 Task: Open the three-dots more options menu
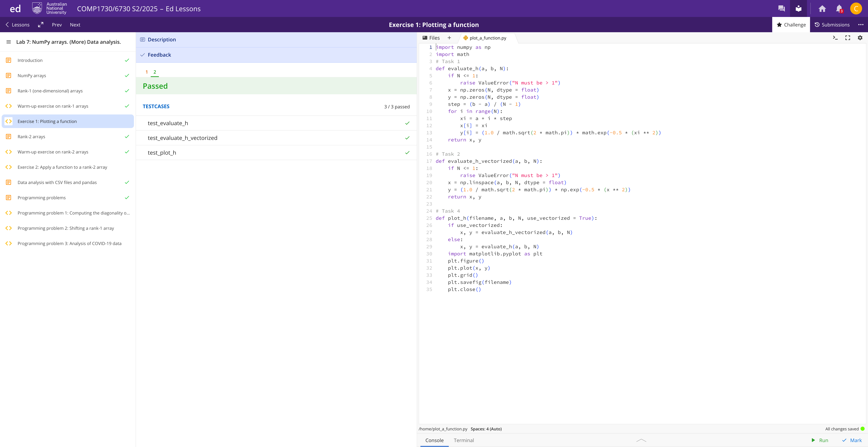pos(861,25)
